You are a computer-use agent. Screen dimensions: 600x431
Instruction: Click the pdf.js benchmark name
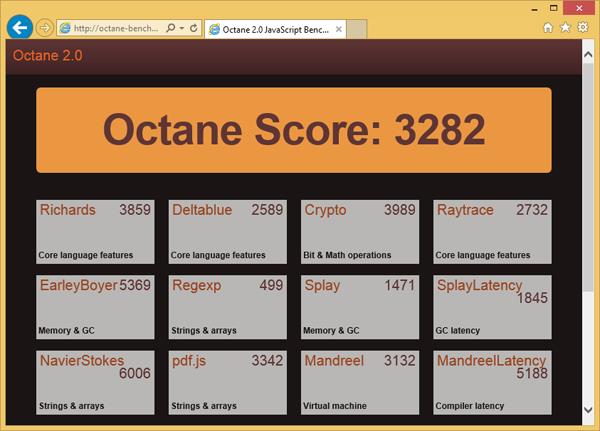pyautogui.click(x=189, y=361)
